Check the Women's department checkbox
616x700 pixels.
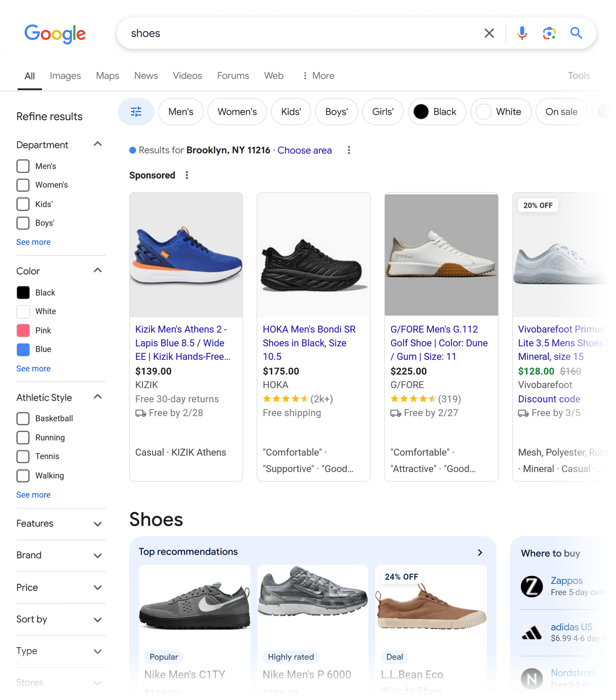(23, 185)
